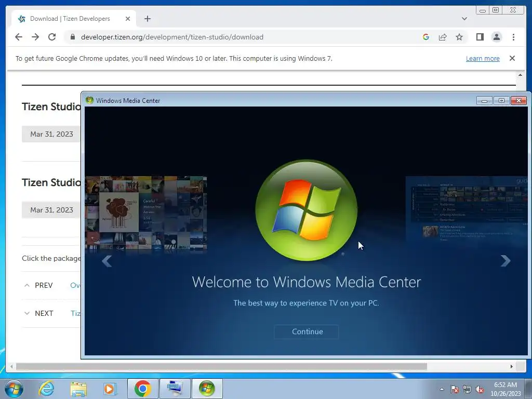Share this page via share icon
The height and width of the screenshot is (399, 532).
[x=443, y=37]
